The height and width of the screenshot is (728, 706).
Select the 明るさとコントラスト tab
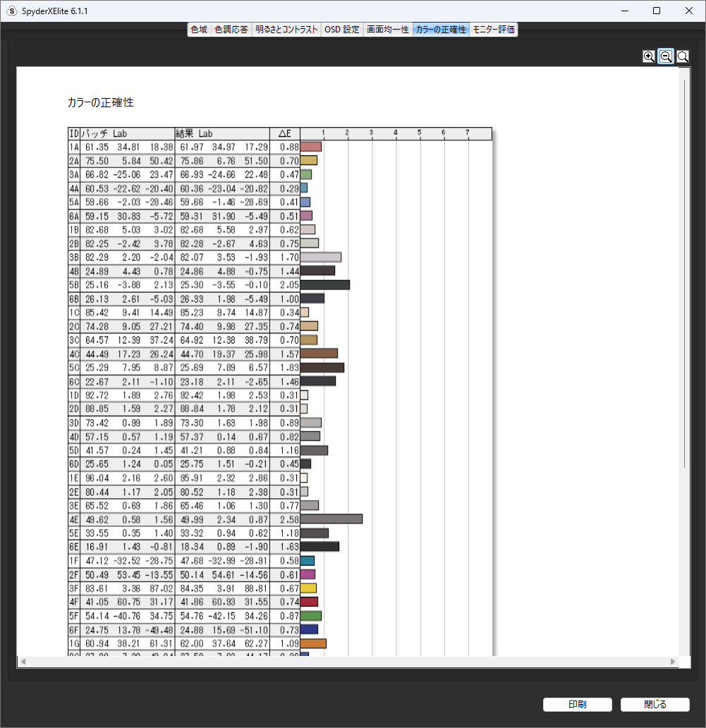(x=286, y=30)
